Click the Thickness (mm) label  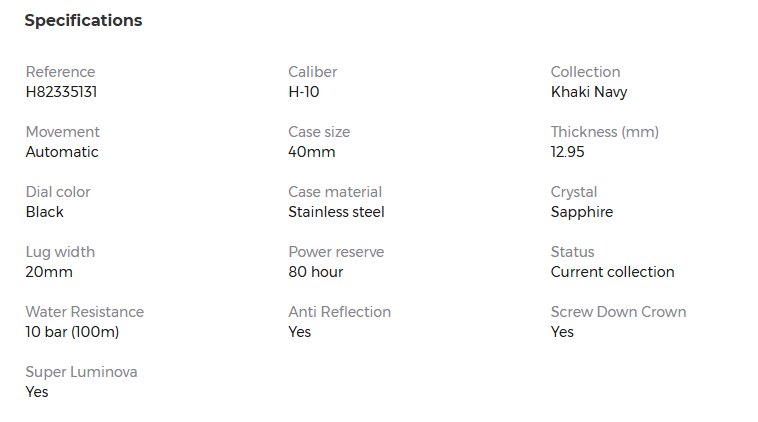(604, 132)
